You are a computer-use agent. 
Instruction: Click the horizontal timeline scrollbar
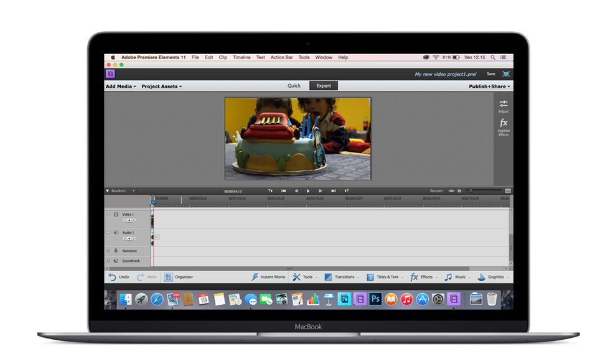click(289, 268)
